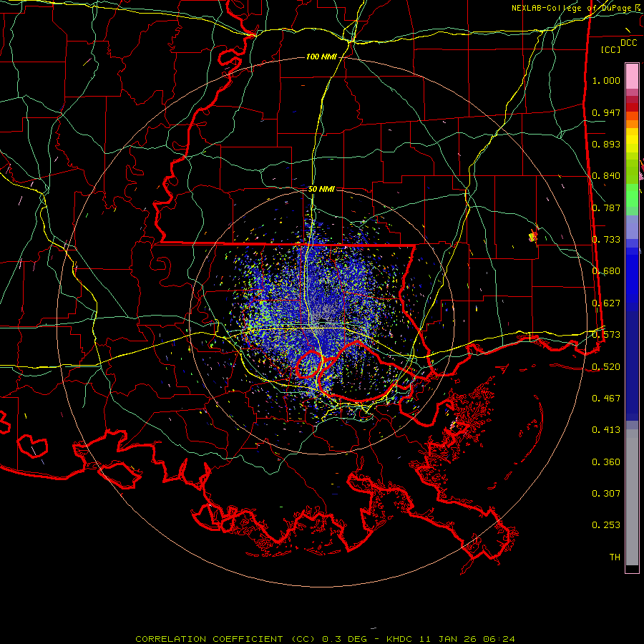Click the 0.3 DEG elevation in caption

(343, 639)
